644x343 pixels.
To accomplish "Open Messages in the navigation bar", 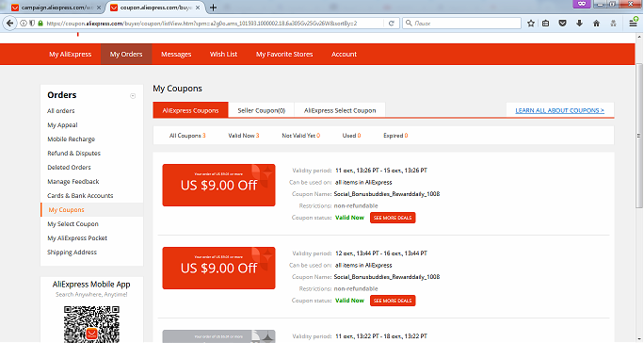I will click(176, 55).
